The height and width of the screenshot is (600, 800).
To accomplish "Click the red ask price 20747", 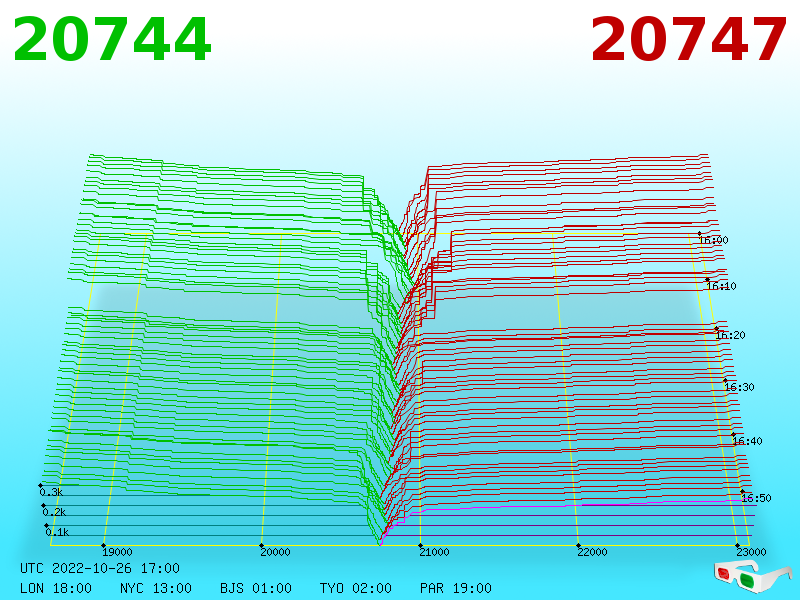I will pyautogui.click(x=688, y=39).
